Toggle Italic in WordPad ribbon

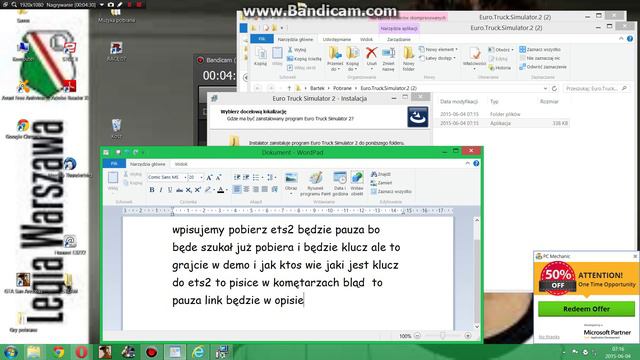pyautogui.click(x=161, y=190)
